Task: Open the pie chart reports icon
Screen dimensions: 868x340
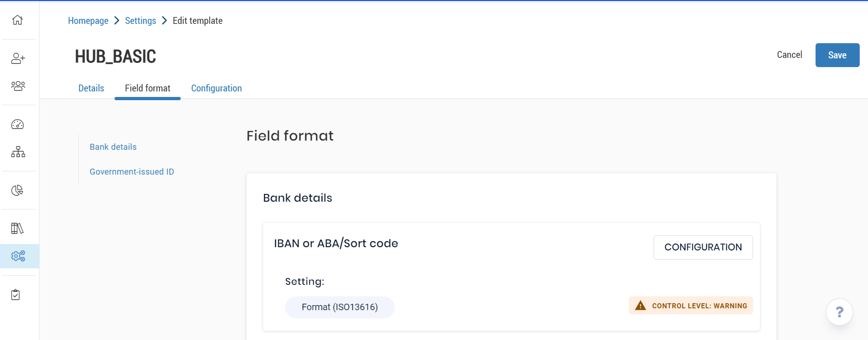Action: click(17, 190)
